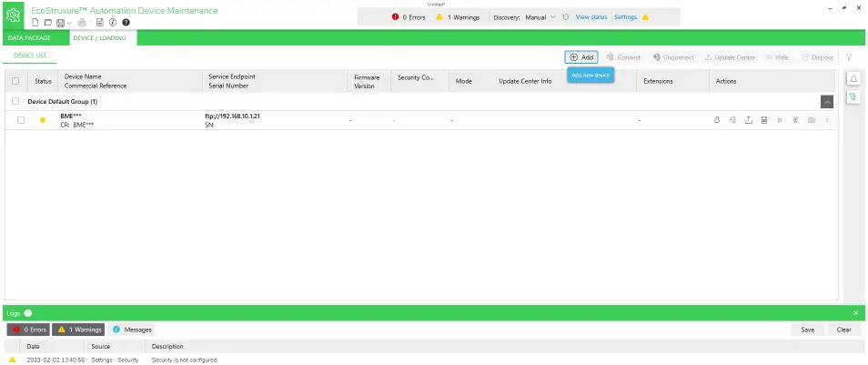Toggle the 1 Warnings log filter
The height and width of the screenshot is (365, 868).
[78, 330]
